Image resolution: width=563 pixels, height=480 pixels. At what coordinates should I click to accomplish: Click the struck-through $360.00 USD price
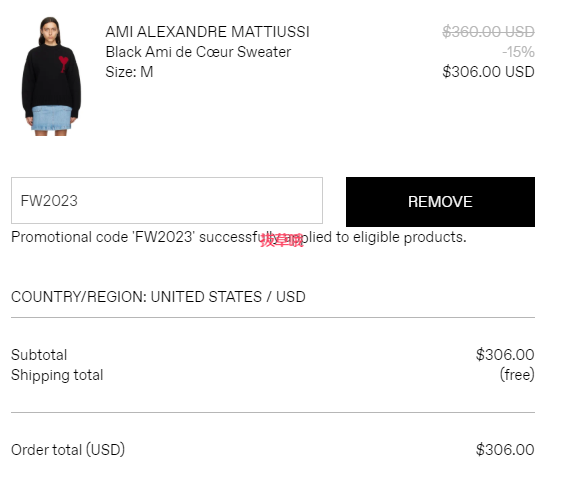488,32
